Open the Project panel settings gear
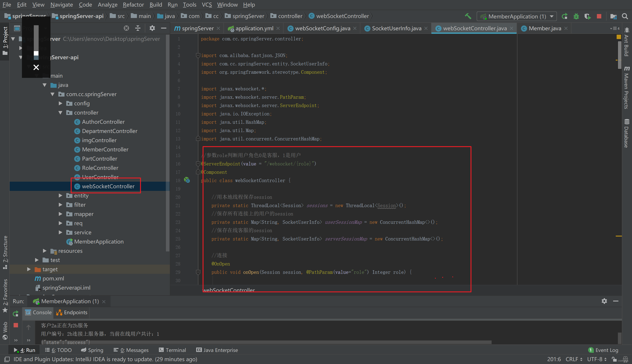Viewport: 632px width, 364px height. 152,28
